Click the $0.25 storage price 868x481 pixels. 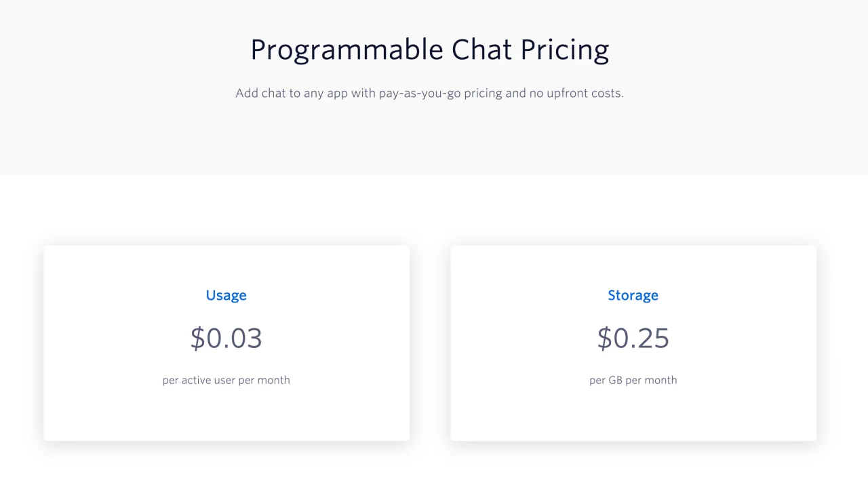click(x=633, y=338)
